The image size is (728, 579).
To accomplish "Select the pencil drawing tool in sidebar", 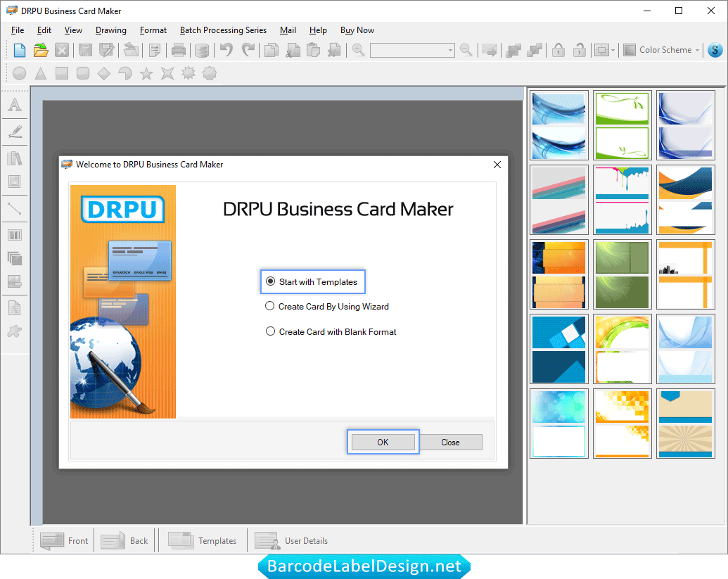I will [x=15, y=132].
